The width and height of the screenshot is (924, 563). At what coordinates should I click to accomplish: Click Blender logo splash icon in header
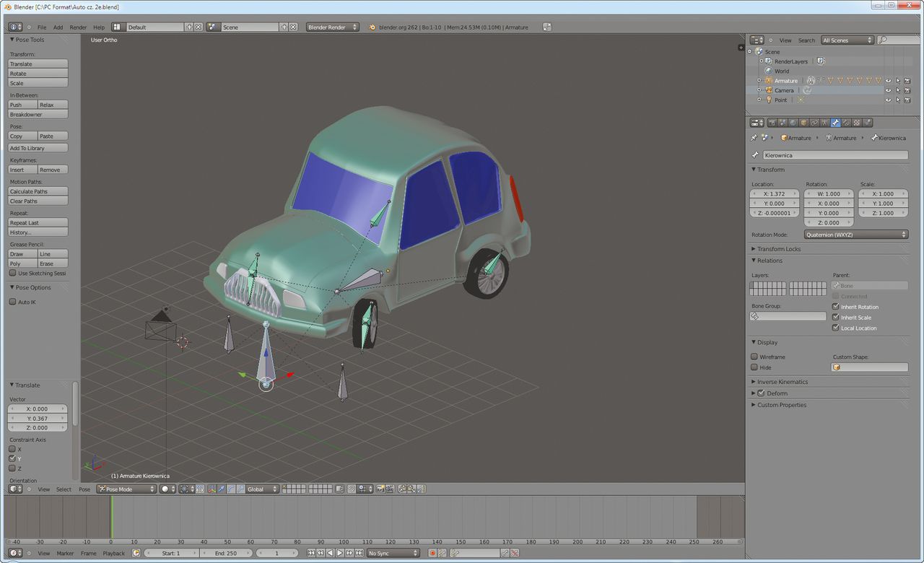click(x=372, y=27)
